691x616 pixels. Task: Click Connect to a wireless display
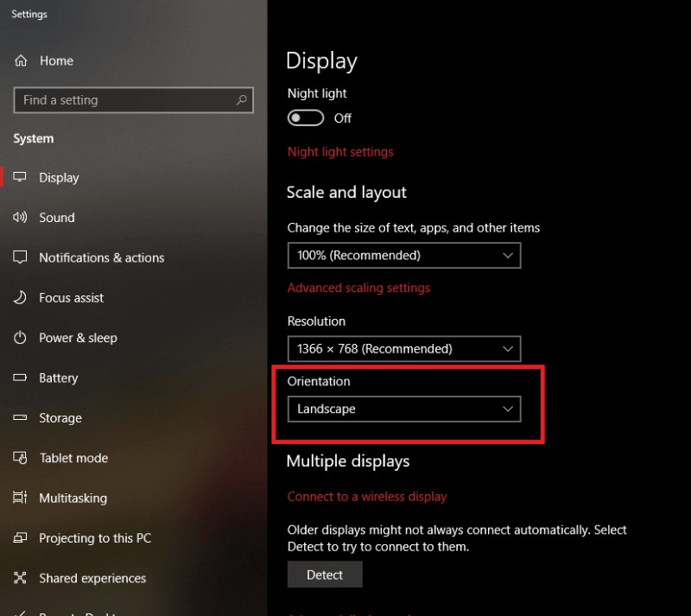[367, 497]
